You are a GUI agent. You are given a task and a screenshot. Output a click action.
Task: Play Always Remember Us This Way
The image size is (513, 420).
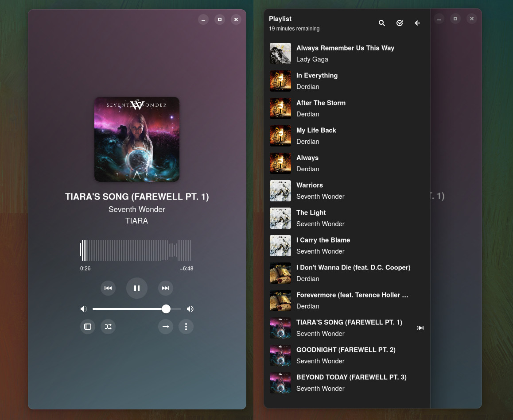[x=347, y=54]
